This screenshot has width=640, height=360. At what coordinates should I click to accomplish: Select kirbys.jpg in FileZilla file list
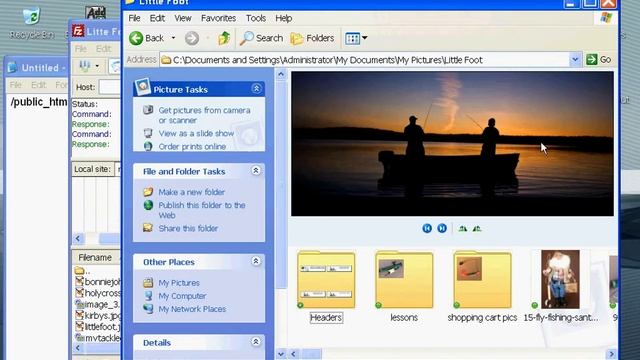(98, 316)
